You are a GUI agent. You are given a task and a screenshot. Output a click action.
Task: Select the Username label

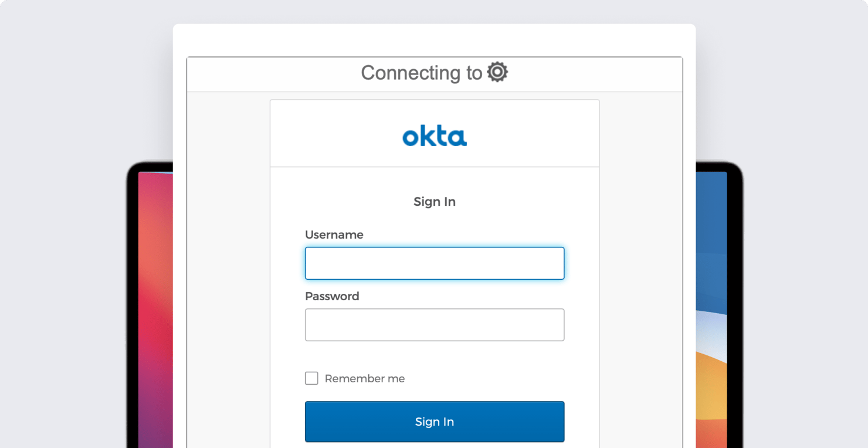[x=334, y=235]
